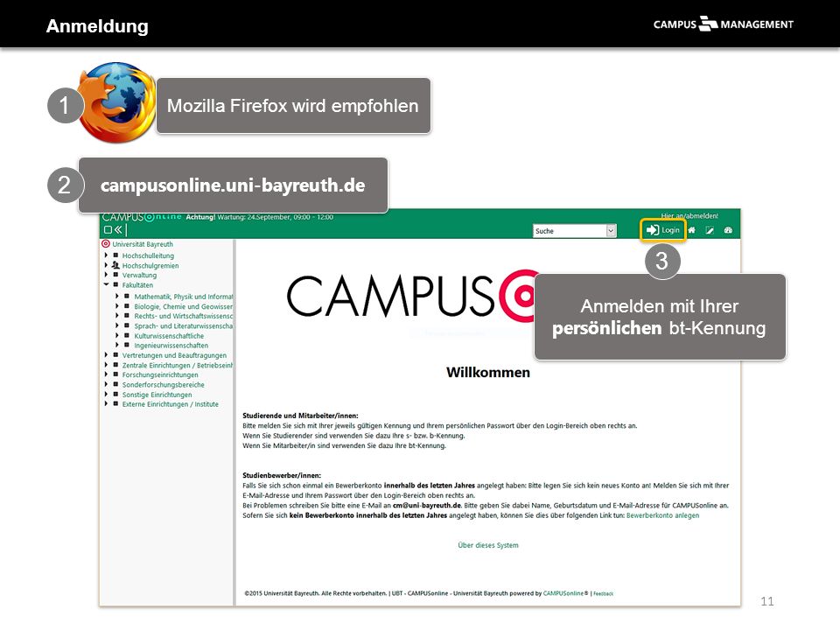This screenshot has height=630, width=840.
Task: Click the Studienbewerber/innen heading
Action: [x=282, y=475]
